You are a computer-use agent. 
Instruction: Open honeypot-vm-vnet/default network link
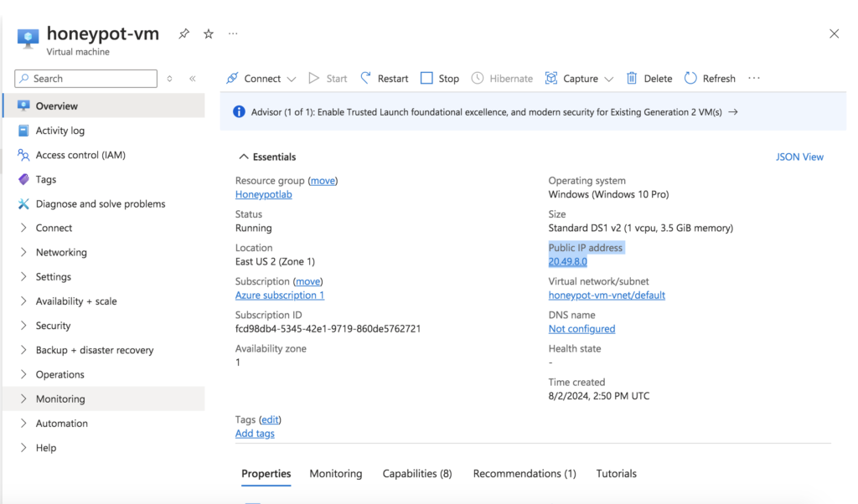[607, 296]
